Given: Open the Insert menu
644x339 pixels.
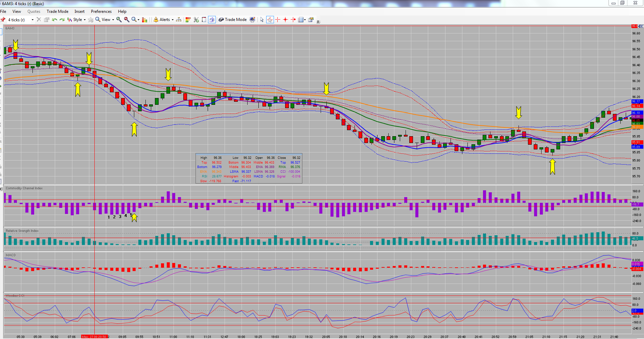Looking at the screenshot, I should click(79, 11).
